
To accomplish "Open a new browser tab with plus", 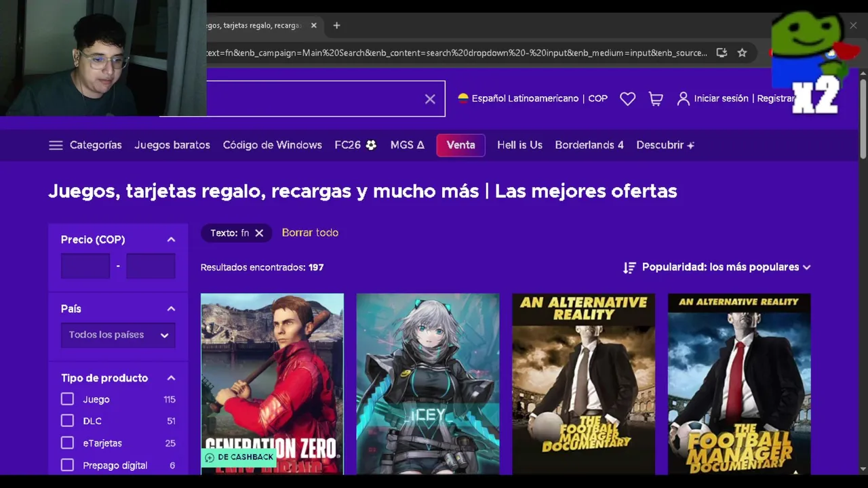I will (x=336, y=25).
